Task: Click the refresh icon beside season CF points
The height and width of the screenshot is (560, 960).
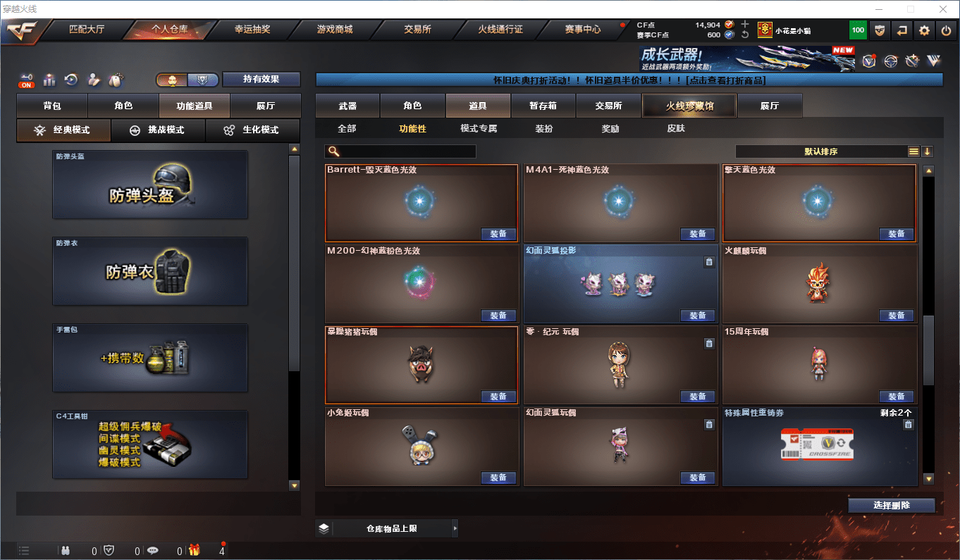Action: [x=745, y=35]
